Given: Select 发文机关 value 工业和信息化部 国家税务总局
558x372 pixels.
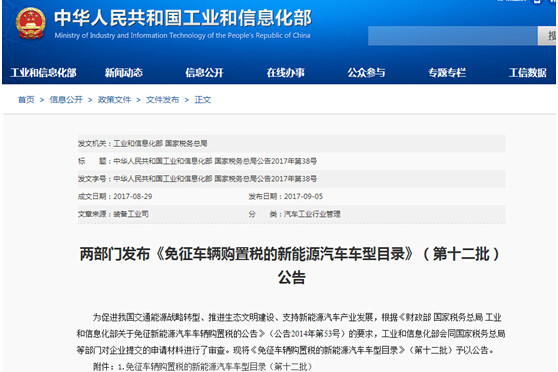Looking at the screenshot, I should point(160,143).
